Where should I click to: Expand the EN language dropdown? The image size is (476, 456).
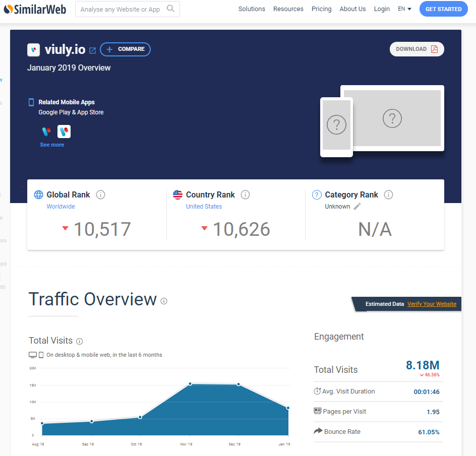pos(404,9)
